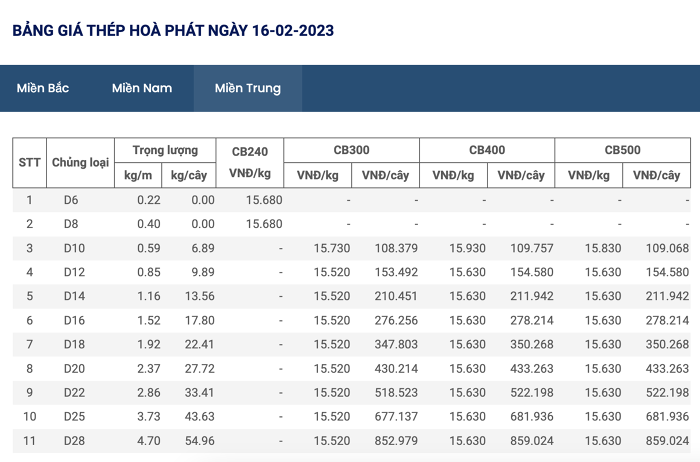Click the D8 CB240 price 15.680
This screenshot has width=700, height=462.
coord(264,224)
